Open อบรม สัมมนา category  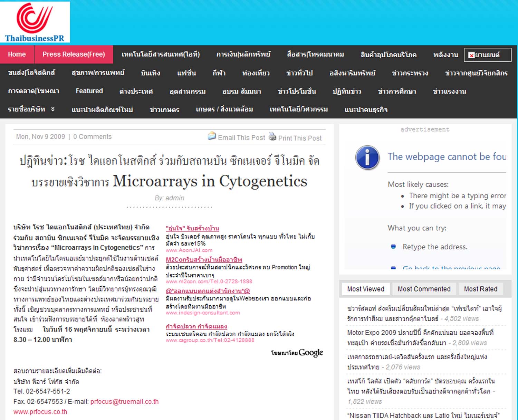242,92
